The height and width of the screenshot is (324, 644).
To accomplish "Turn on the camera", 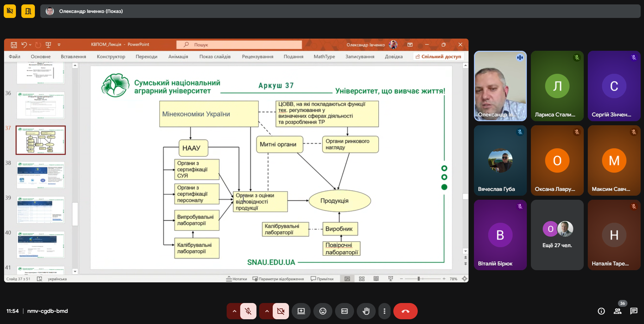I will coord(281,311).
